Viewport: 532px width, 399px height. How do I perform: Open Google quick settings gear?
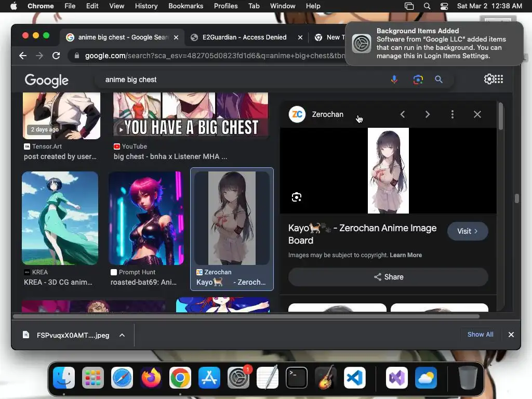(489, 79)
